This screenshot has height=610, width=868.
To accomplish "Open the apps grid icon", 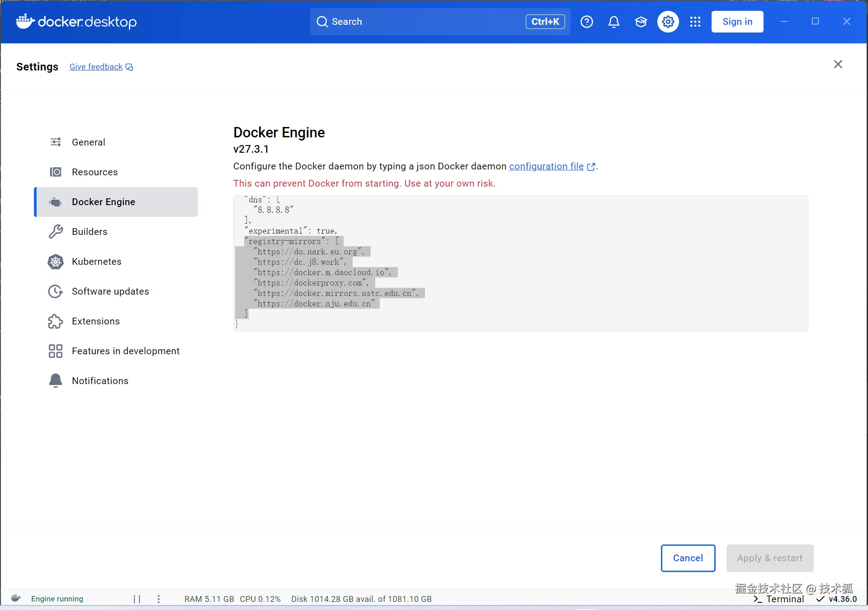I will (x=695, y=22).
